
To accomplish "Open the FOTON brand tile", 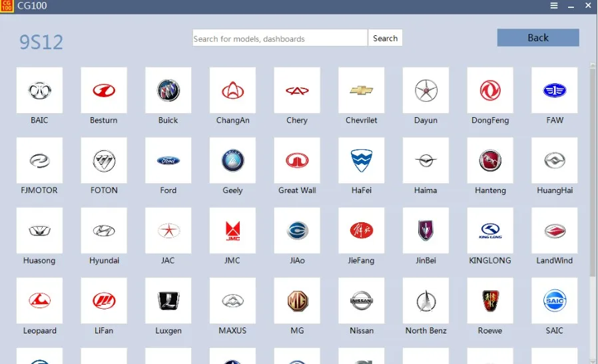I will 104,160.
